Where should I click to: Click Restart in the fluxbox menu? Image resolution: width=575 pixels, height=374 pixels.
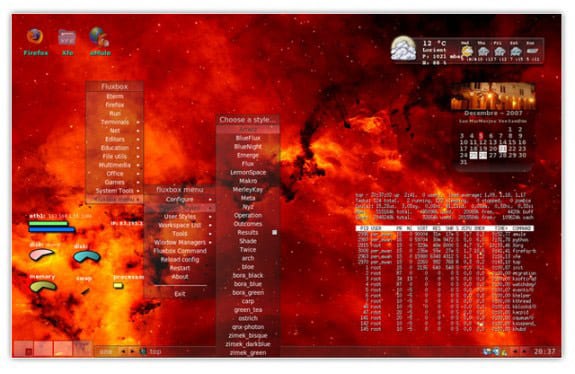(x=180, y=268)
